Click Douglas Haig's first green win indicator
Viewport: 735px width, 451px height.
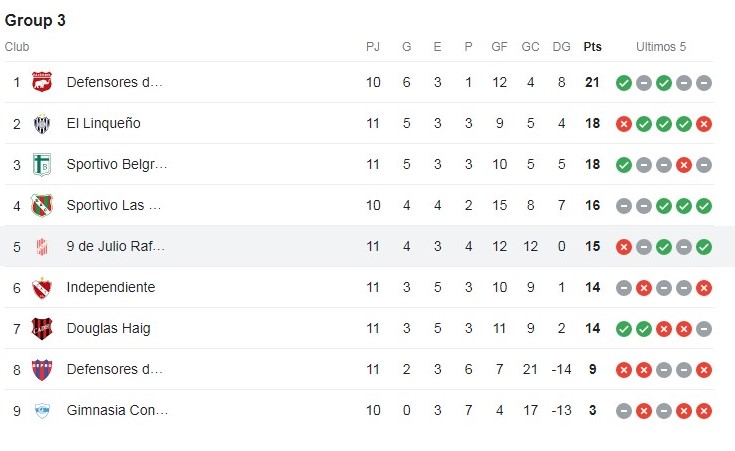(x=624, y=329)
